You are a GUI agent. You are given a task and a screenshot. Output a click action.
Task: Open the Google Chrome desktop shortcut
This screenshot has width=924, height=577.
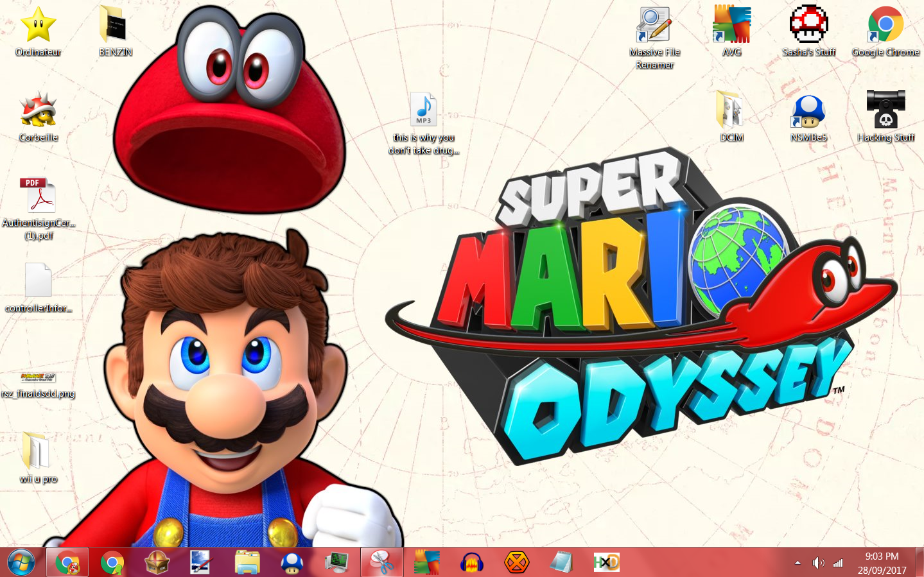pyautogui.click(x=885, y=26)
